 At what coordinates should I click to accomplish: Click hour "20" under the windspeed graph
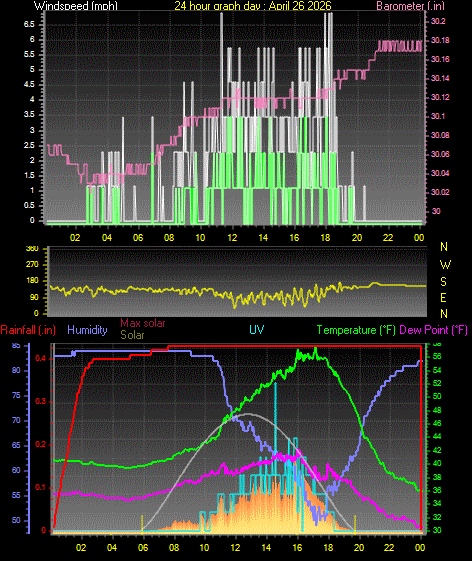pos(357,238)
